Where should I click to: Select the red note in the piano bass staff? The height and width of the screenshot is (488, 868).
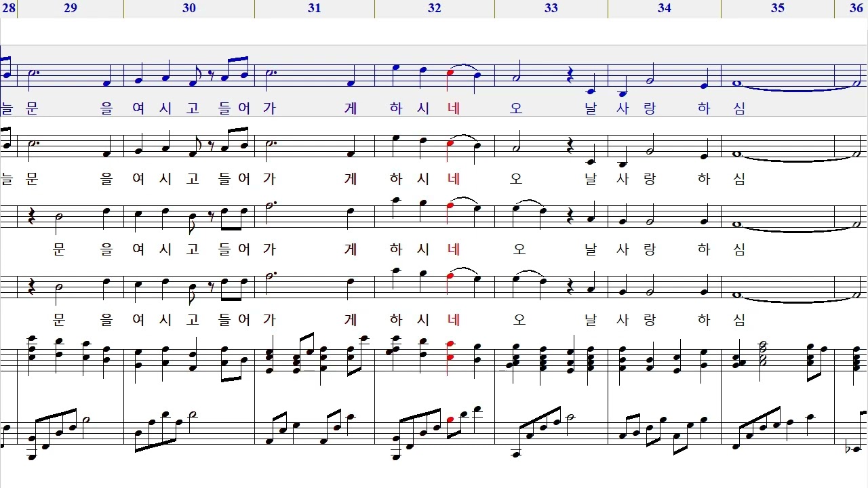pos(451,420)
